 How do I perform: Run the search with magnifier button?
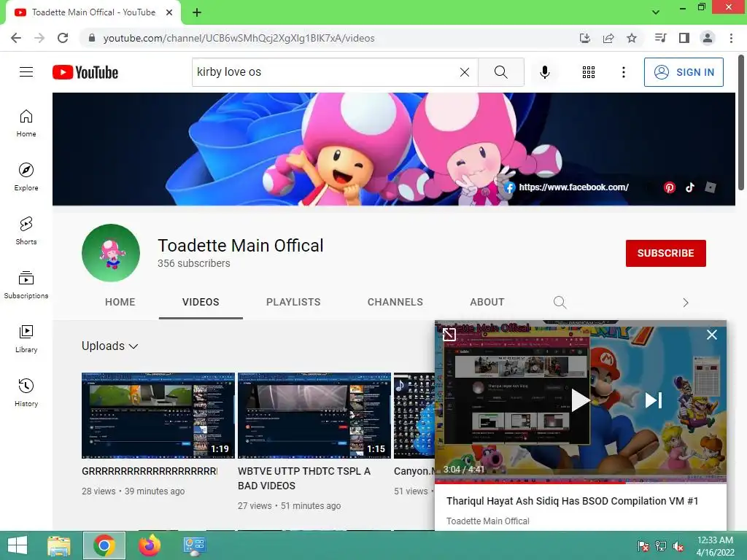[500, 72]
